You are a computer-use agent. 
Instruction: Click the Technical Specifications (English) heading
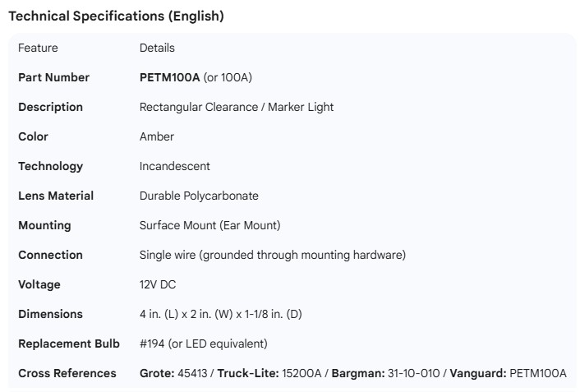coord(116,16)
